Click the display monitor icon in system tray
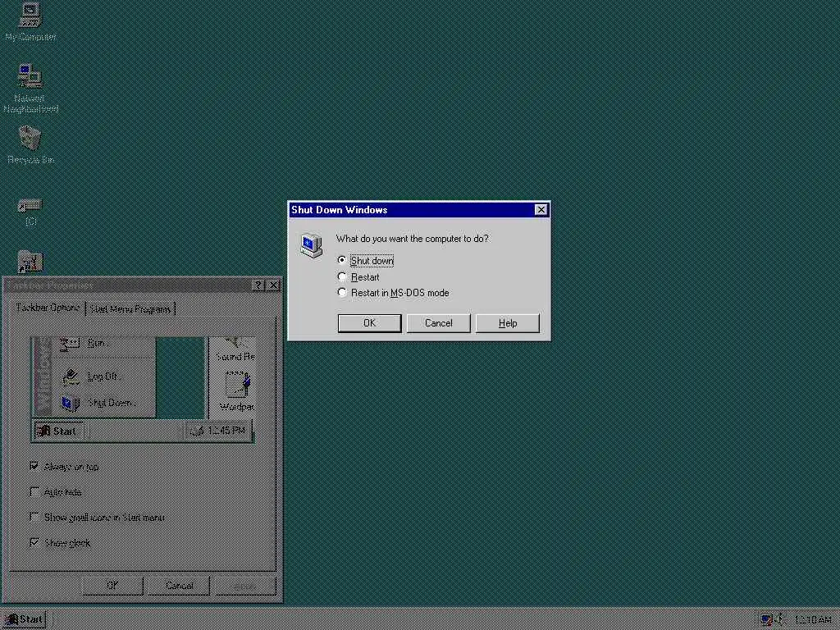The height and width of the screenshot is (630, 840). click(767, 619)
